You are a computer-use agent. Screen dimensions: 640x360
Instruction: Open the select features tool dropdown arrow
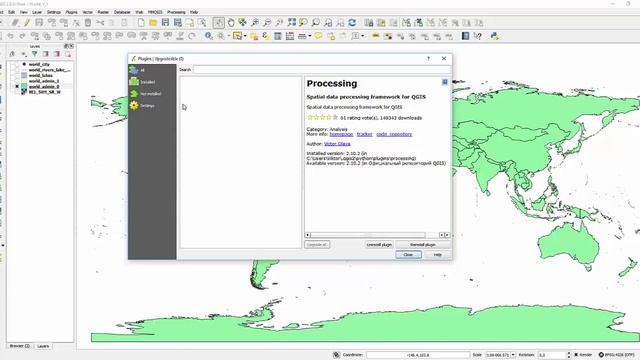(x=245, y=36)
